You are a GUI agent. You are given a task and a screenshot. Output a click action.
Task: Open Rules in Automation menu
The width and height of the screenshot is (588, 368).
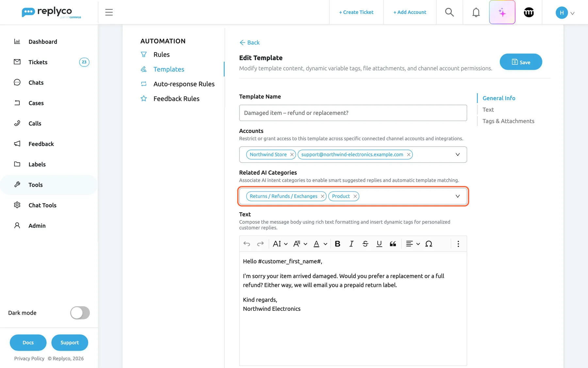[x=161, y=55]
